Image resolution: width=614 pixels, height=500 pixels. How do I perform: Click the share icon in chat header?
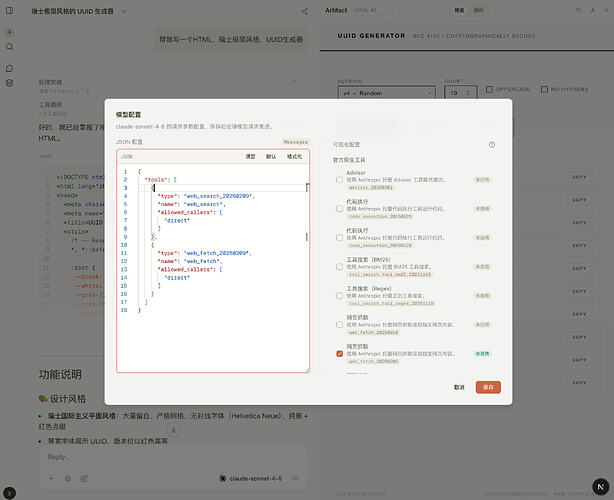305,11
